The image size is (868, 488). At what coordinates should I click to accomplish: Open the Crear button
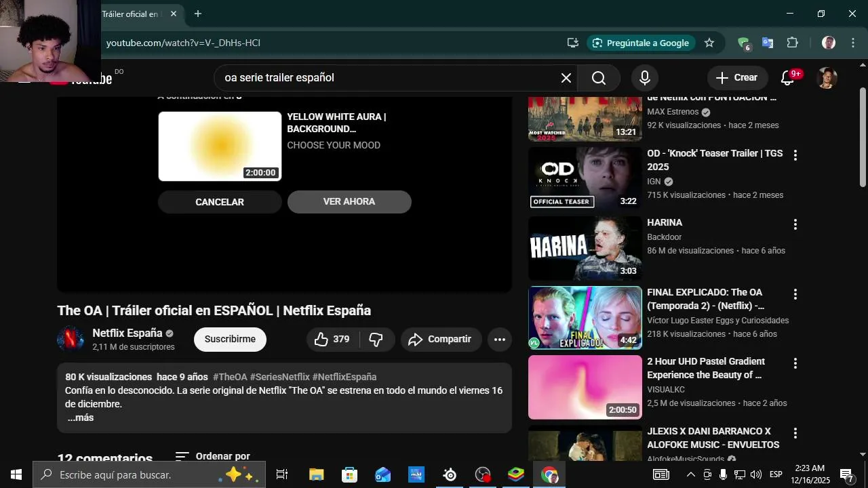point(737,78)
